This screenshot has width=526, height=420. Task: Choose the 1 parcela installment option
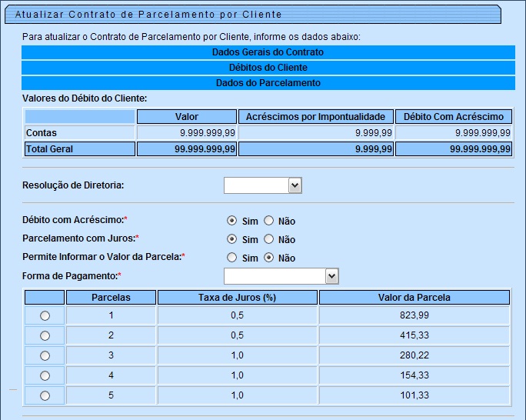[x=45, y=315]
